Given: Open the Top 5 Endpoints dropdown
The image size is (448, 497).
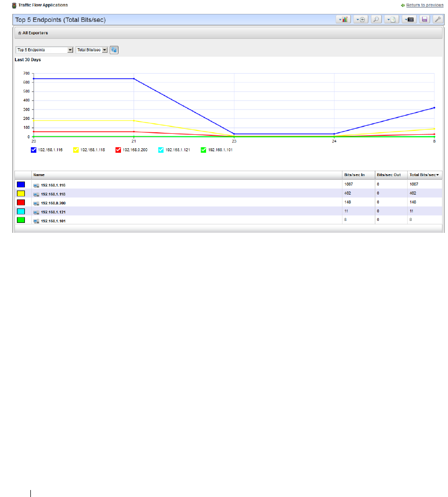Looking at the screenshot, I should click(x=44, y=50).
